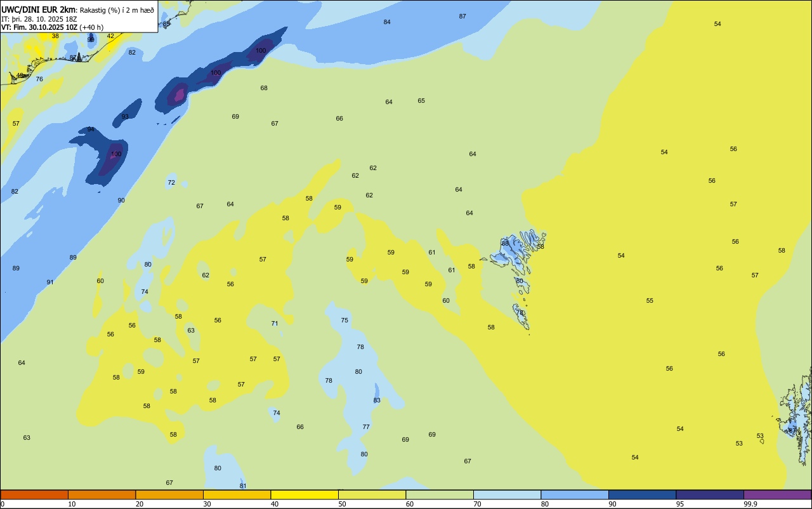Click the "VT: Fim. 30.10.2025 10Z (+40 h)" line

point(53,27)
